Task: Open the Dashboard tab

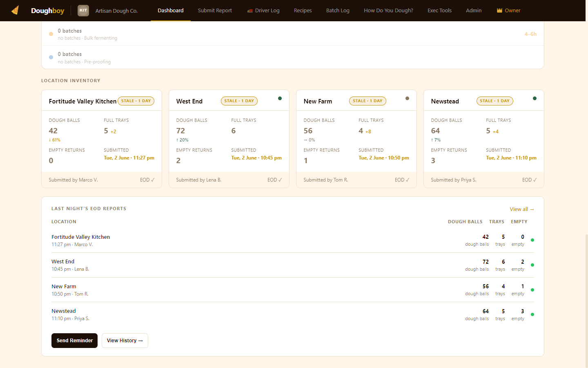Action: (171, 11)
